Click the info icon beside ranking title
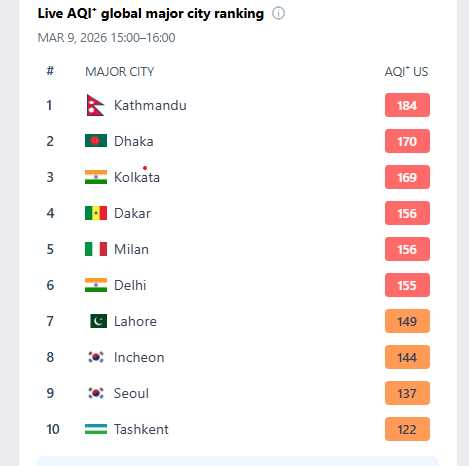Image resolution: width=469 pixels, height=466 pixels. pos(278,14)
